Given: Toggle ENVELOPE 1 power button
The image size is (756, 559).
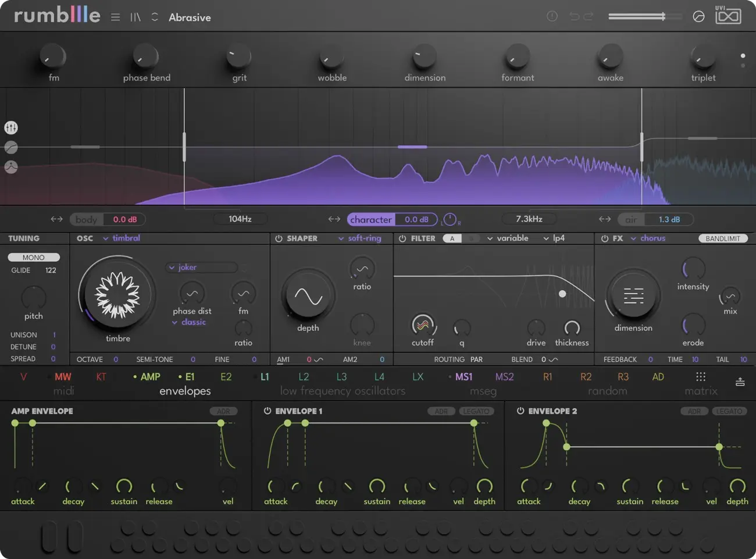Looking at the screenshot, I should tap(268, 411).
